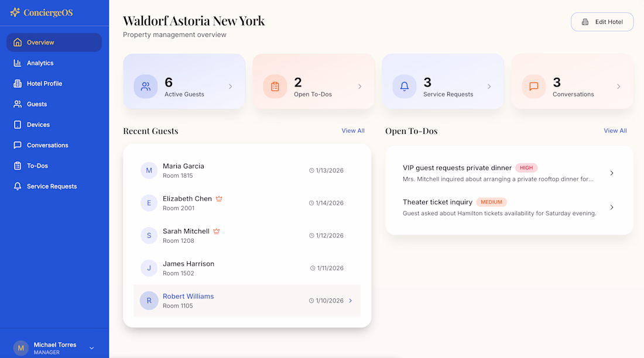
Task: Click the Open To-Dos clipboard icon
Action: 275,87
